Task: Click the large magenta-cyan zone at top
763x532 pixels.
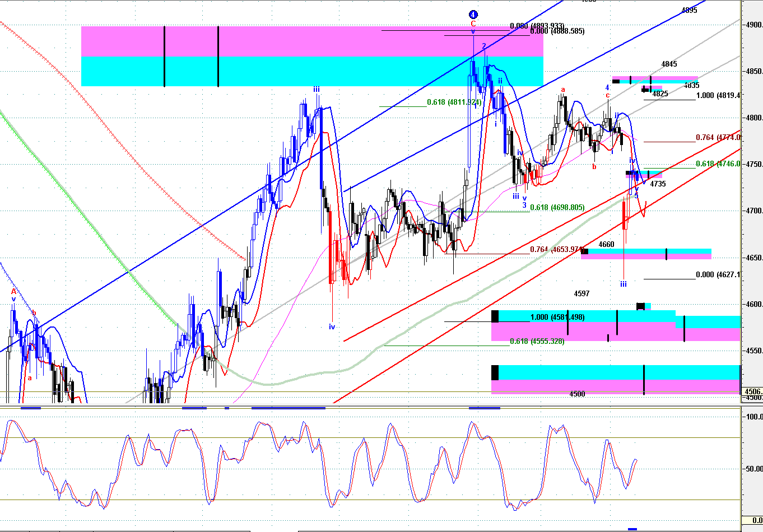Action: (x=312, y=56)
